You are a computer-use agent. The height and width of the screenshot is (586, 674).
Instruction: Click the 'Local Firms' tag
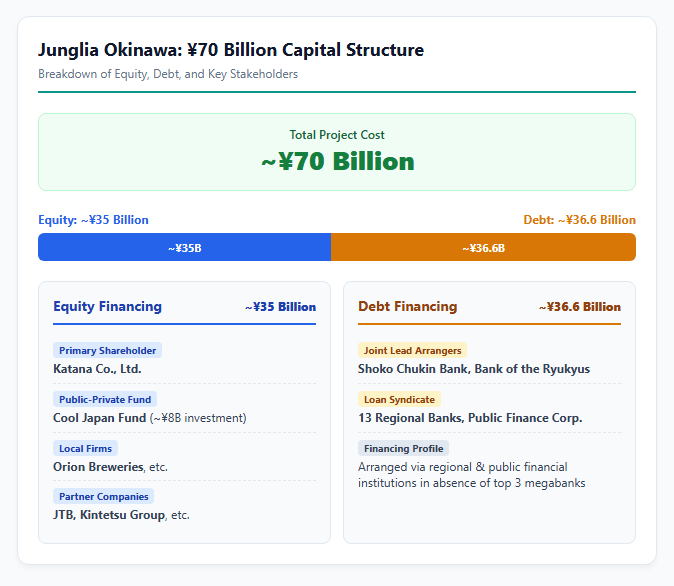point(86,448)
